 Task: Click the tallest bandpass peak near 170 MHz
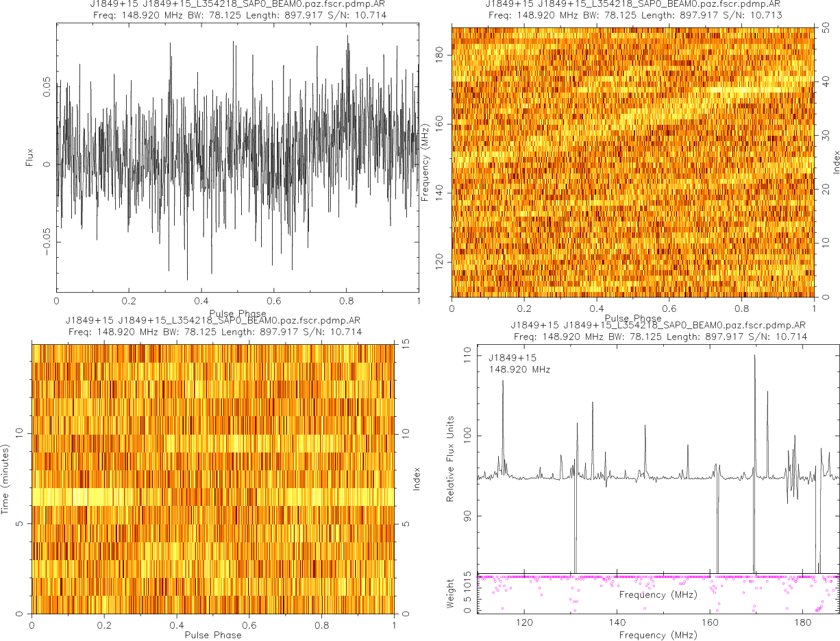[x=754, y=356]
